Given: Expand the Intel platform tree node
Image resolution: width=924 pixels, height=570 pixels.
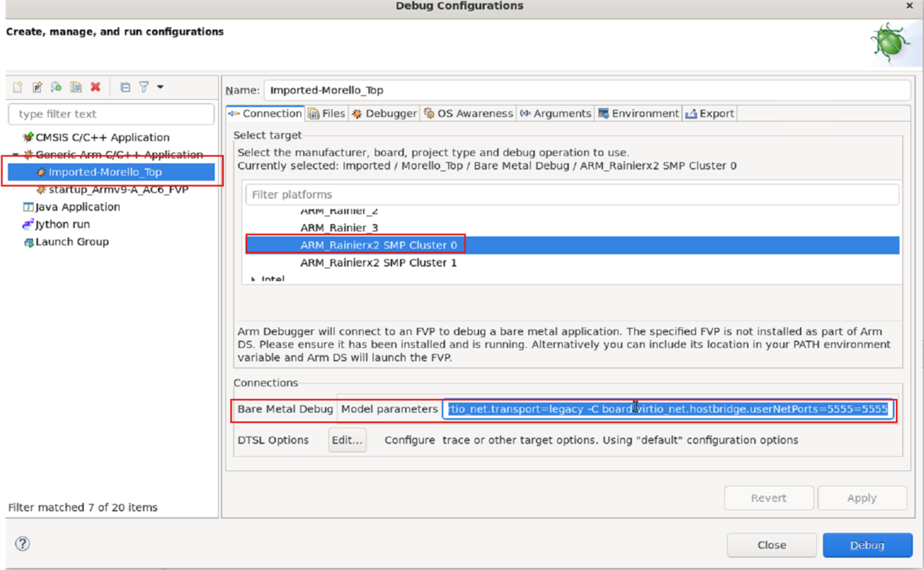Looking at the screenshot, I should 253,279.
